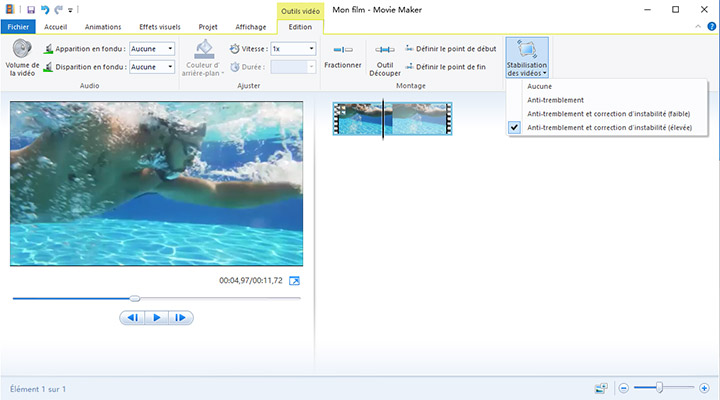Select the Fractionner split tool
720x400 pixels.
[343, 55]
